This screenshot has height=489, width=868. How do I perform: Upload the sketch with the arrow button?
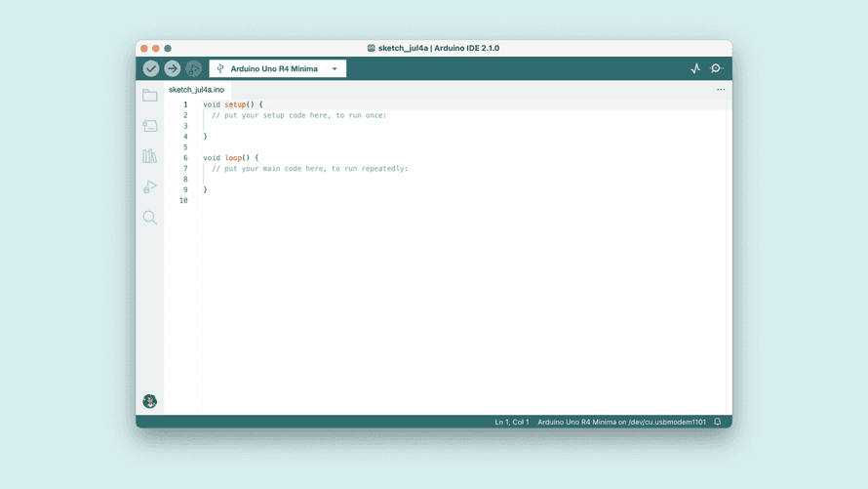point(173,68)
